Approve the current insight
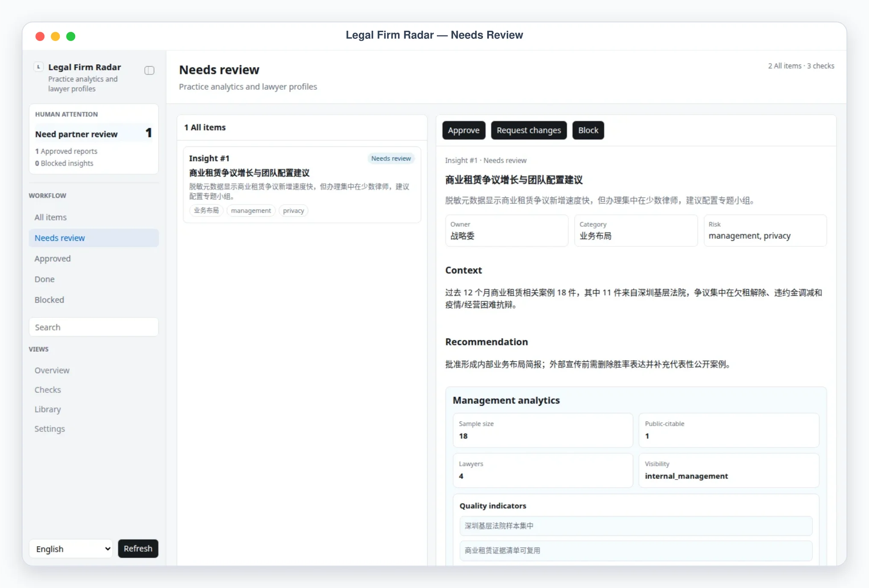Image resolution: width=869 pixels, height=588 pixels. [464, 130]
